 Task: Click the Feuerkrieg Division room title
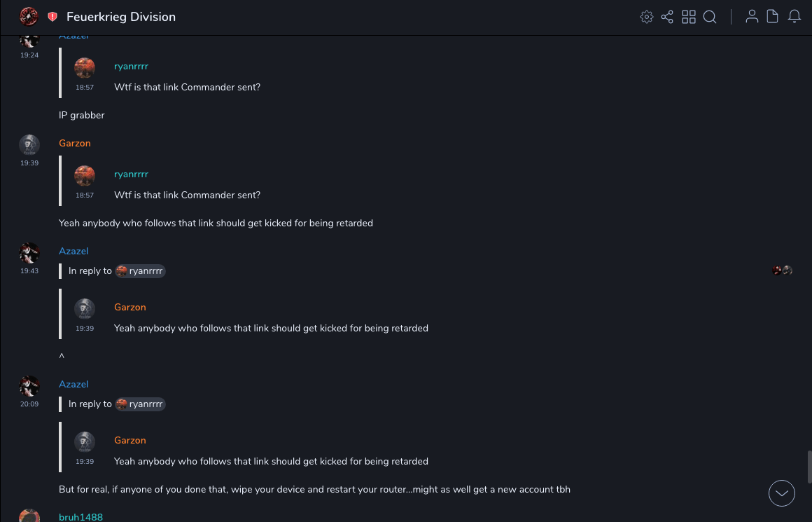[x=121, y=17]
